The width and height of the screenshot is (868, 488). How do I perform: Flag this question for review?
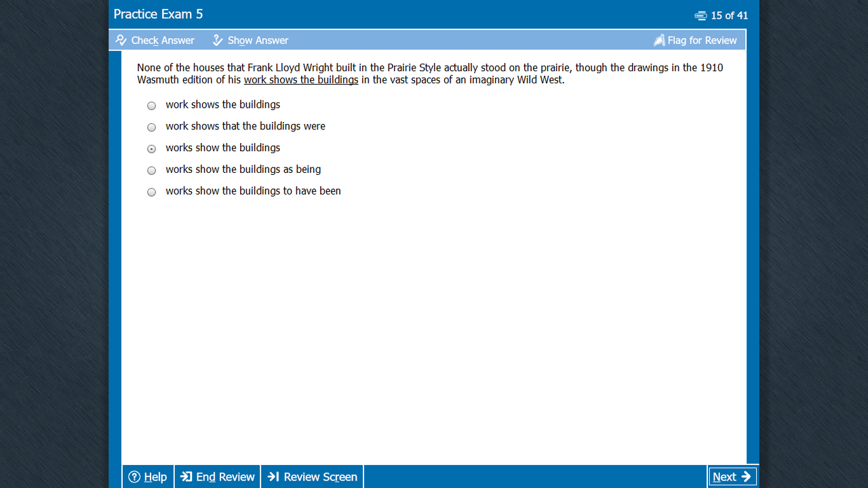click(695, 41)
